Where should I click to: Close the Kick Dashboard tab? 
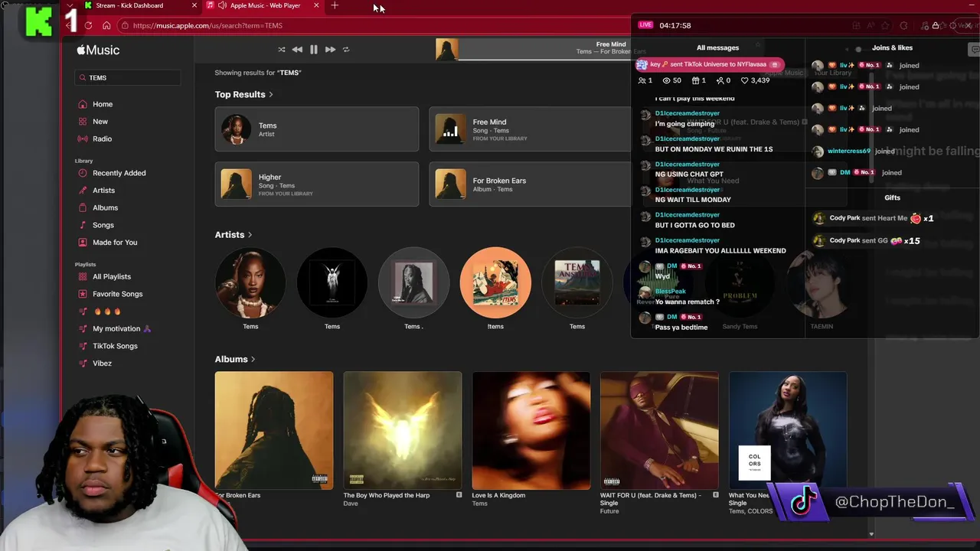tap(194, 6)
